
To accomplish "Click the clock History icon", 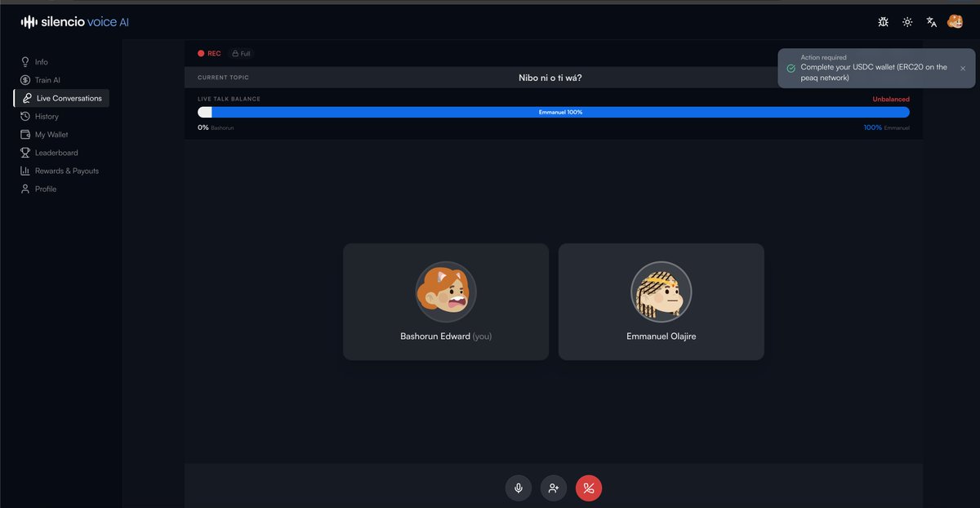I will point(25,116).
